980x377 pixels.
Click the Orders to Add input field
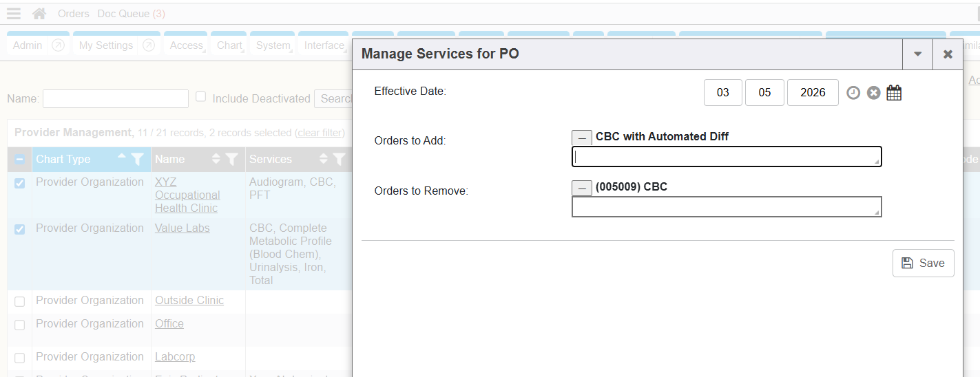pos(727,157)
